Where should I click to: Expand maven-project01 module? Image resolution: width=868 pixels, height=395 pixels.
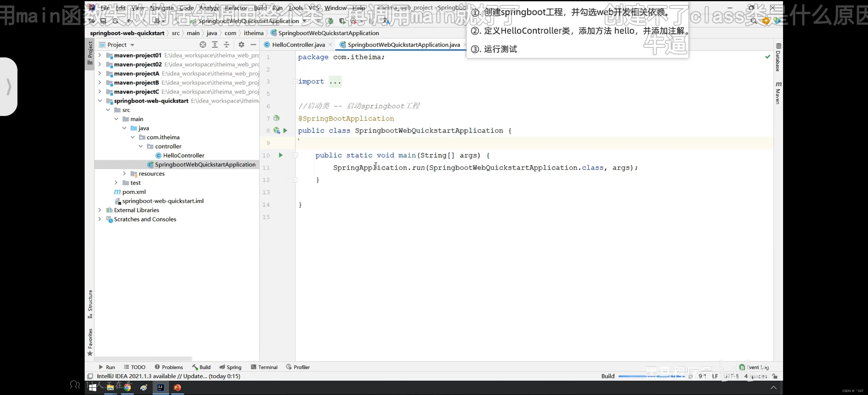100,55
